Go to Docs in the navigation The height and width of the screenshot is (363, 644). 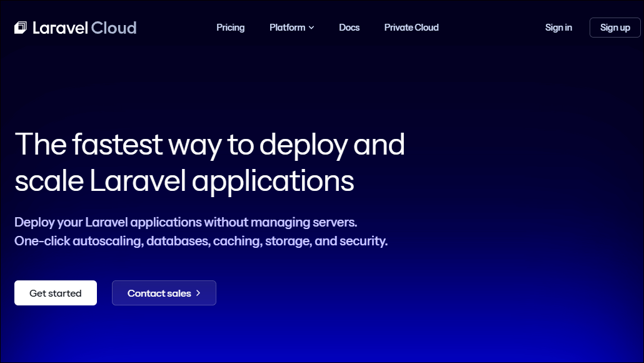(x=349, y=28)
